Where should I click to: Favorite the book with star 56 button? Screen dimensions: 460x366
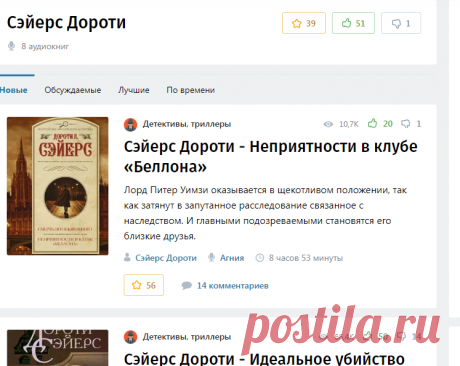coord(144,285)
